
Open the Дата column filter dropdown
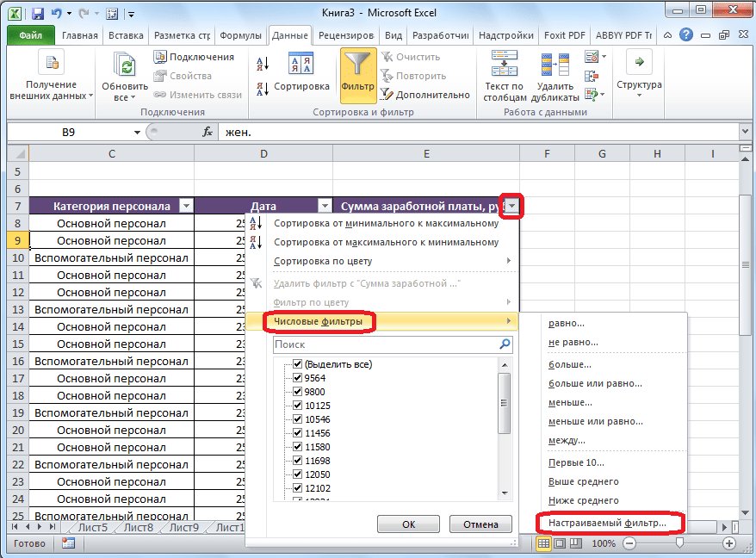point(325,207)
